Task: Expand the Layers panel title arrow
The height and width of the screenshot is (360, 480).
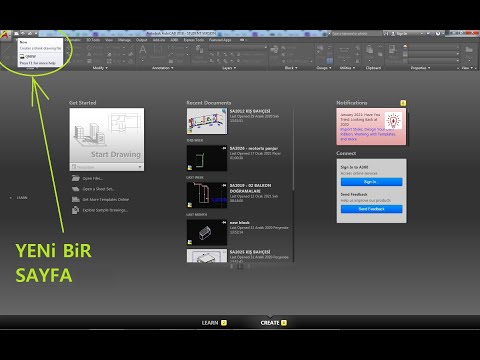Action: (235, 68)
